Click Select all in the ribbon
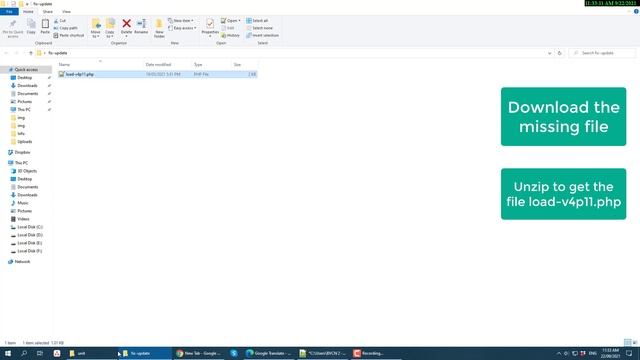 (257, 20)
